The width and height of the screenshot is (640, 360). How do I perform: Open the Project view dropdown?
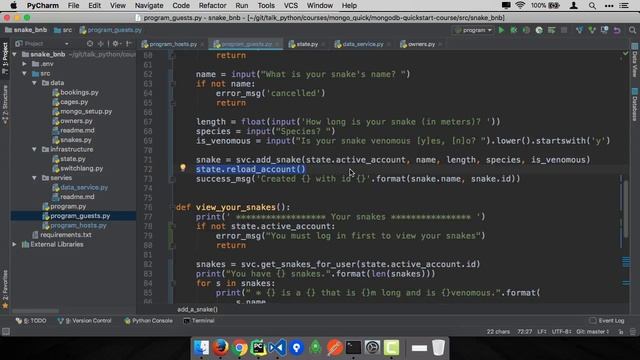tap(42, 43)
